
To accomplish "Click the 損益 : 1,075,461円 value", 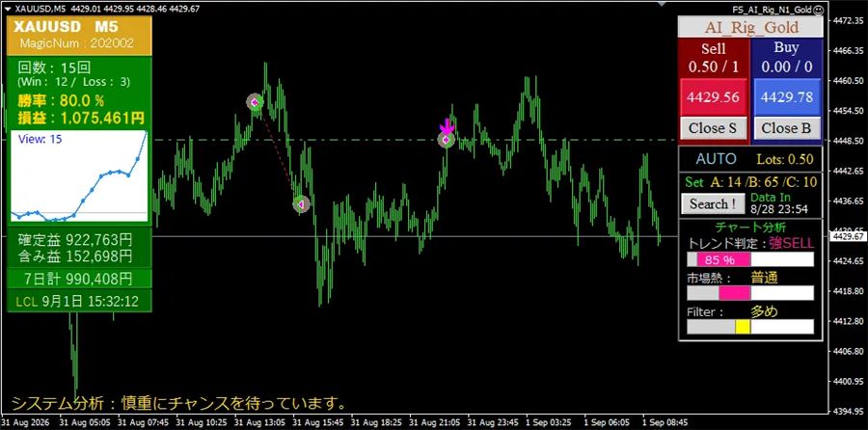I will [x=81, y=118].
